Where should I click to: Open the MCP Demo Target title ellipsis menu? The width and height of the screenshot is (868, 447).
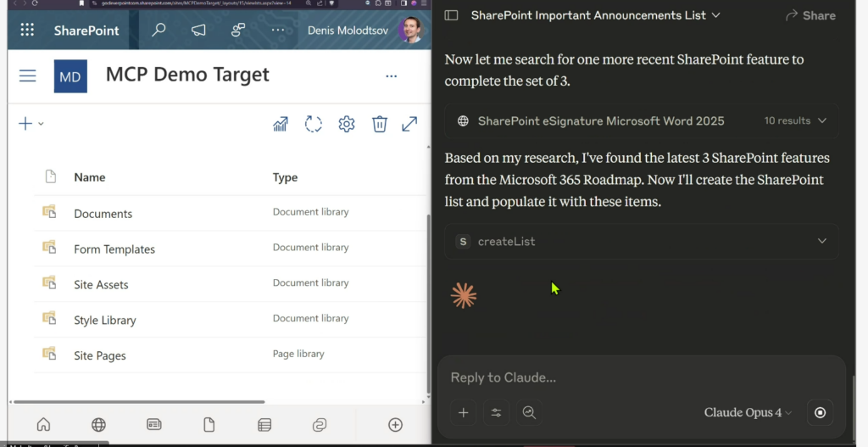click(x=392, y=75)
